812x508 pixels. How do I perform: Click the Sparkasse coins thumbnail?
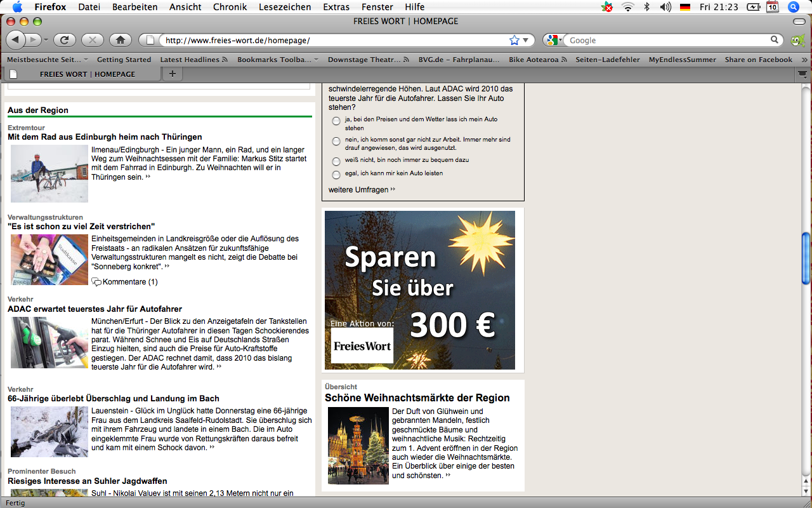(49, 260)
